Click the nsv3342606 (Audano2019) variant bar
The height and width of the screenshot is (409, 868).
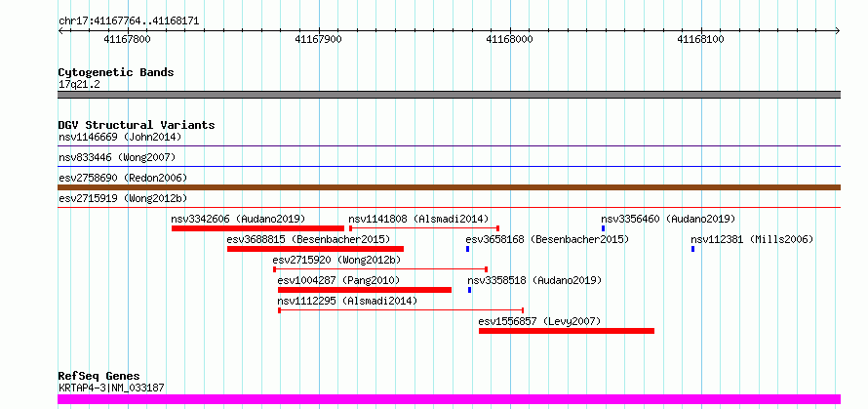point(258,228)
